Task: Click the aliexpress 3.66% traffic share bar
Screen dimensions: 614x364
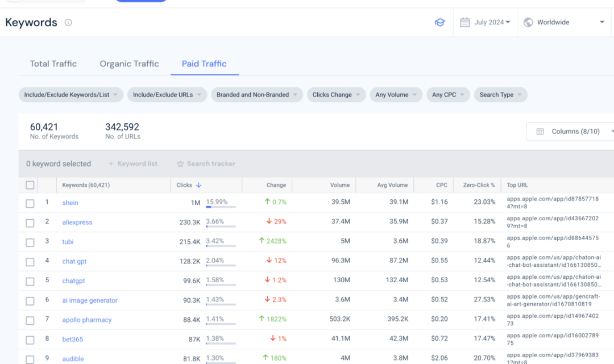Action: click(221, 227)
